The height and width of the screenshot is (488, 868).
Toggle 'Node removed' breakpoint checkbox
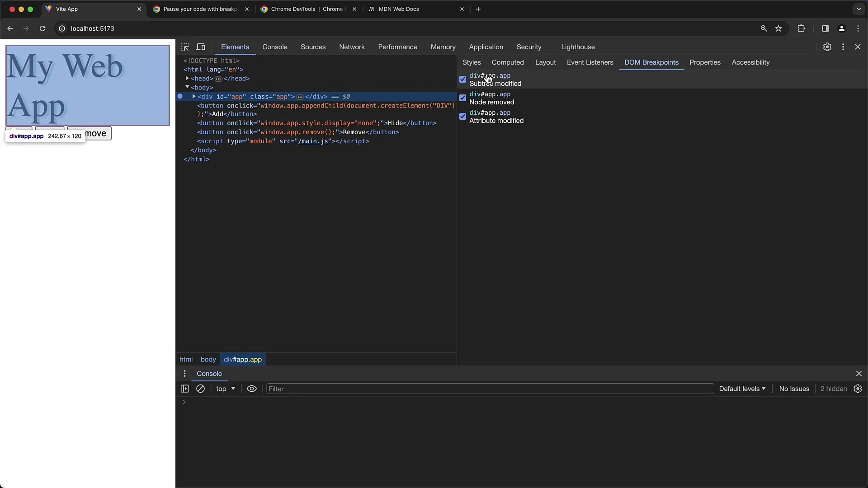[x=463, y=98]
